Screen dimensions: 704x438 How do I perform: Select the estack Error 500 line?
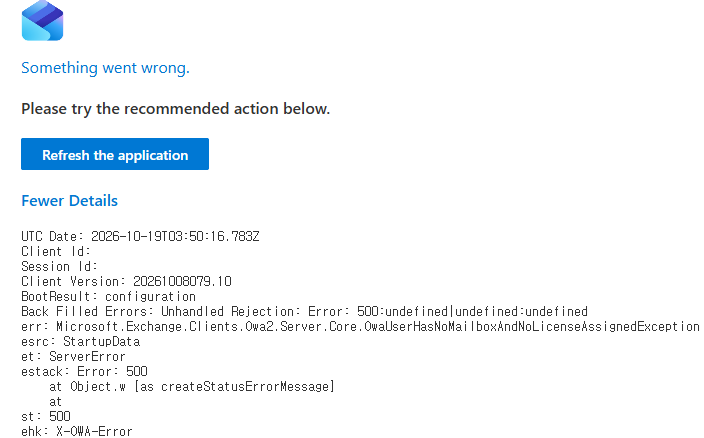point(84,372)
